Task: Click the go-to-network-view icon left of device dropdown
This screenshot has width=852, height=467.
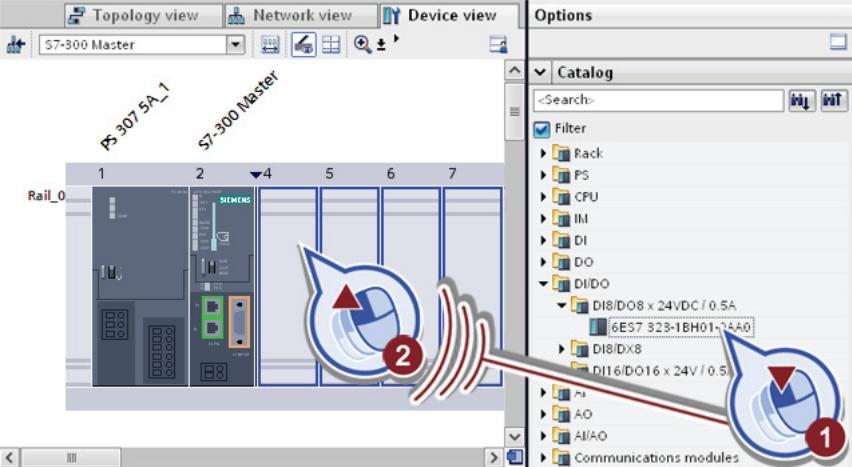Action: click(16, 45)
